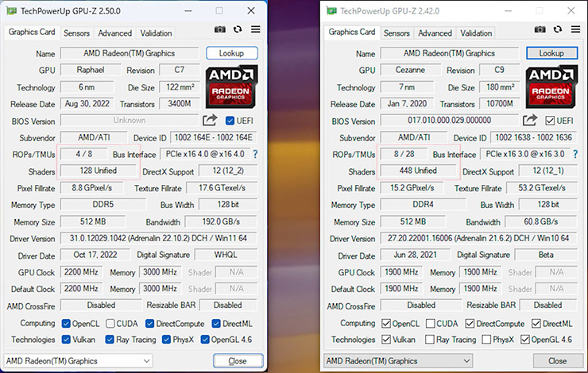Screen dimensions: 588x373
Task: Click the refresh icon in GPU-Z 2.50.0 window
Action: 238,29
